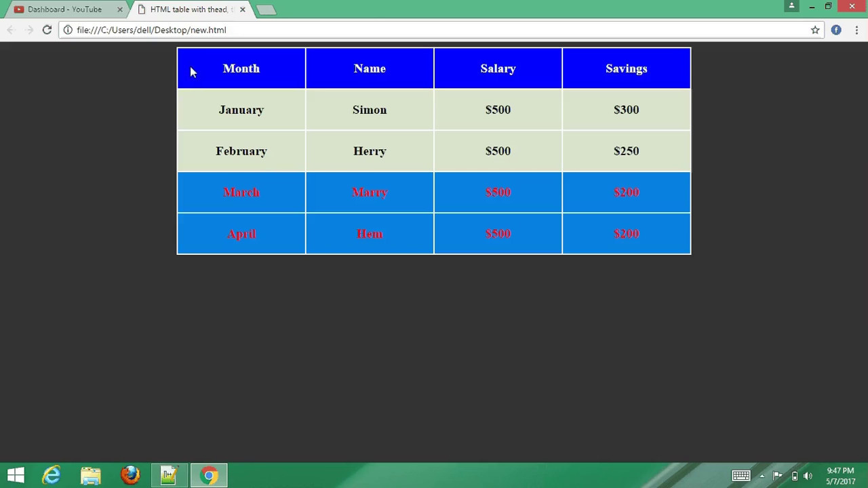Click the $500 salary in March row
Image resolution: width=868 pixels, height=488 pixels.
click(498, 192)
